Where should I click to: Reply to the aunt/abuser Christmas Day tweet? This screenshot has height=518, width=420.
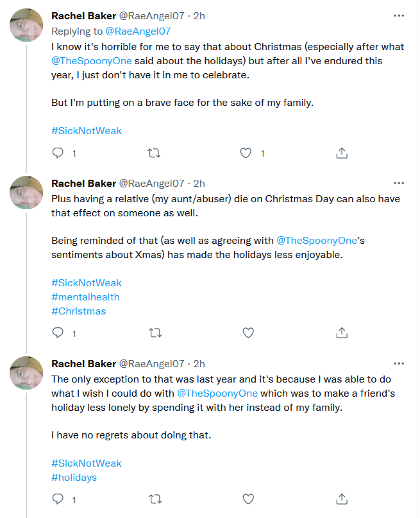[x=58, y=332]
